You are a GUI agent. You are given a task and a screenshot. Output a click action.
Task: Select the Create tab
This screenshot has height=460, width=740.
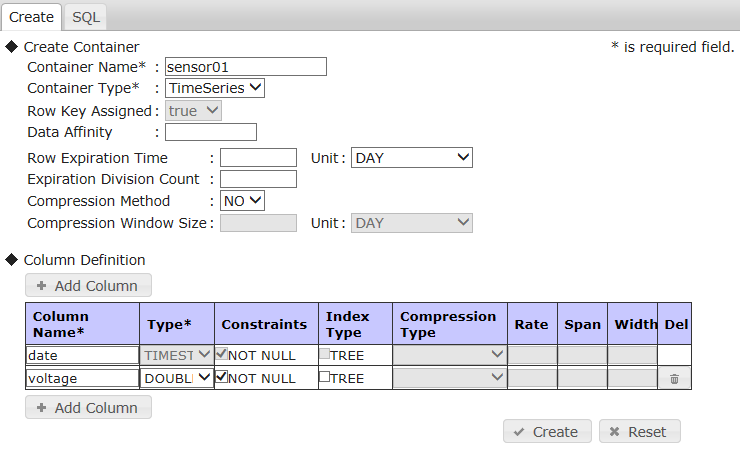31,17
